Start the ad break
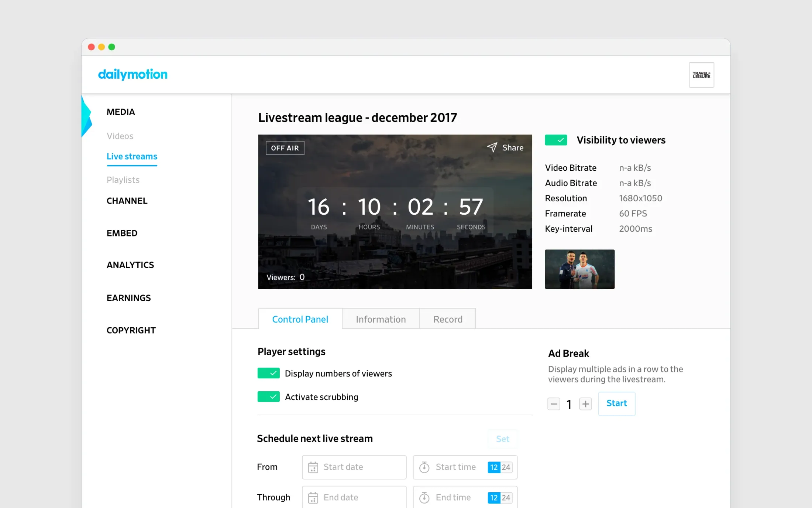Viewport: 812px width, 508px height. tap(616, 403)
